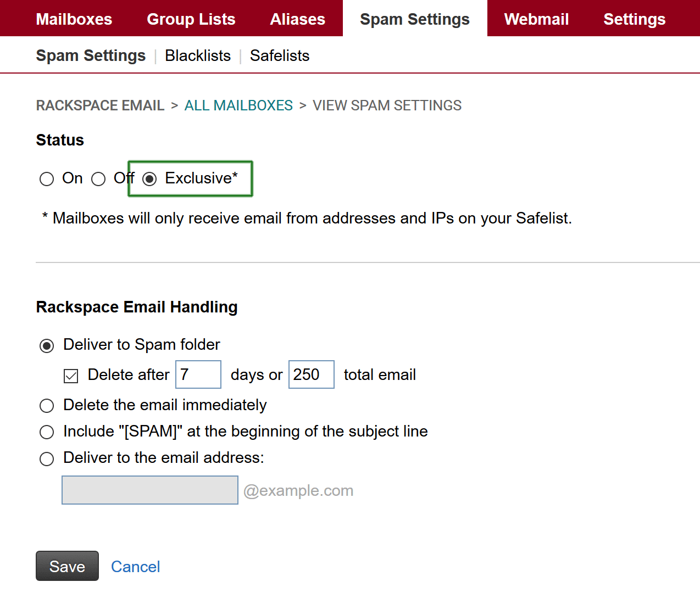
Task: Open the Safelists sub-navigation link
Action: click(x=279, y=55)
